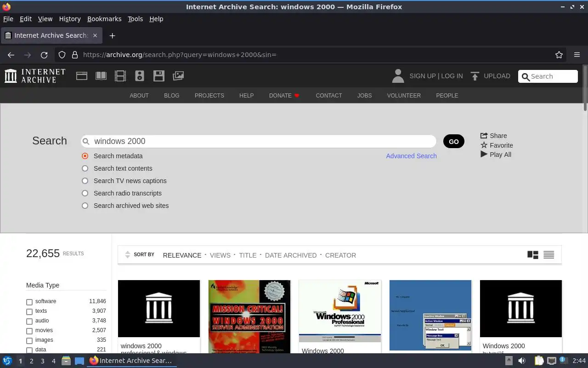Open the Windows 2000 Professional box thumbnail
Screen dimensions: 588x368
340,311
